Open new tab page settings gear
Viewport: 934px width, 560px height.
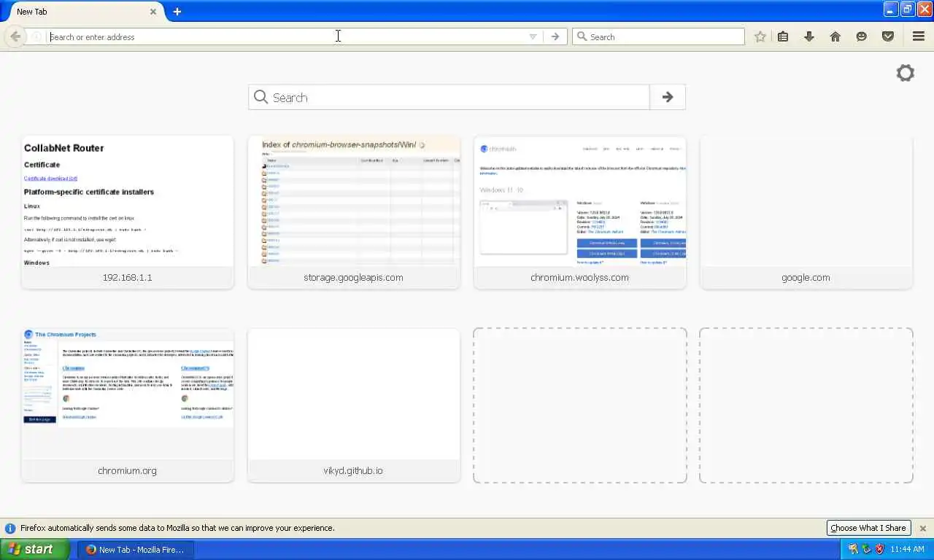(x=906, y=73)
